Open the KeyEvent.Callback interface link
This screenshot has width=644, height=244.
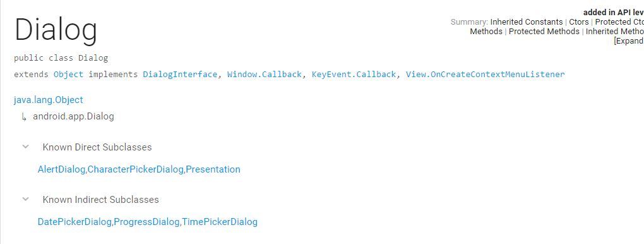click(354, 75)
